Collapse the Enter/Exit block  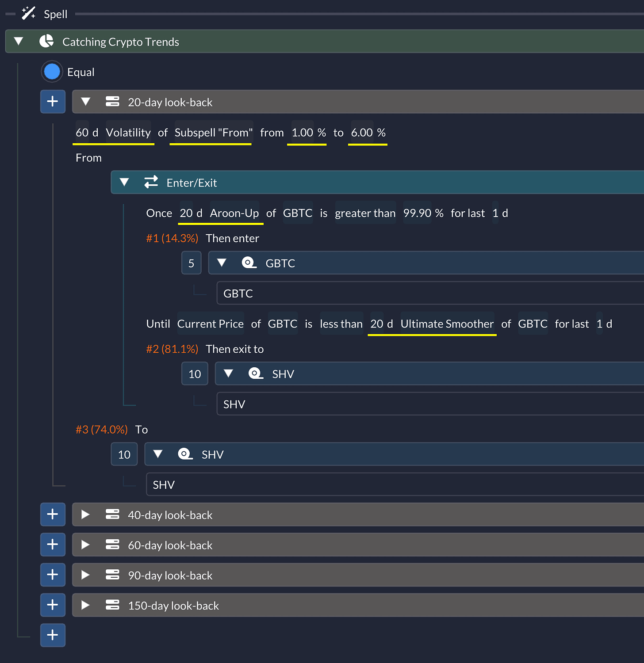point(124,182)
